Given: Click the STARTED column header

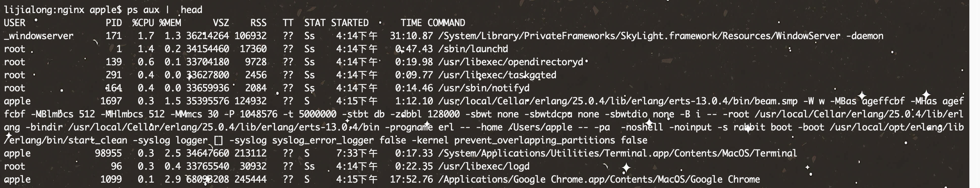Looking at the screenshot, I should click(x=350, y=23).
